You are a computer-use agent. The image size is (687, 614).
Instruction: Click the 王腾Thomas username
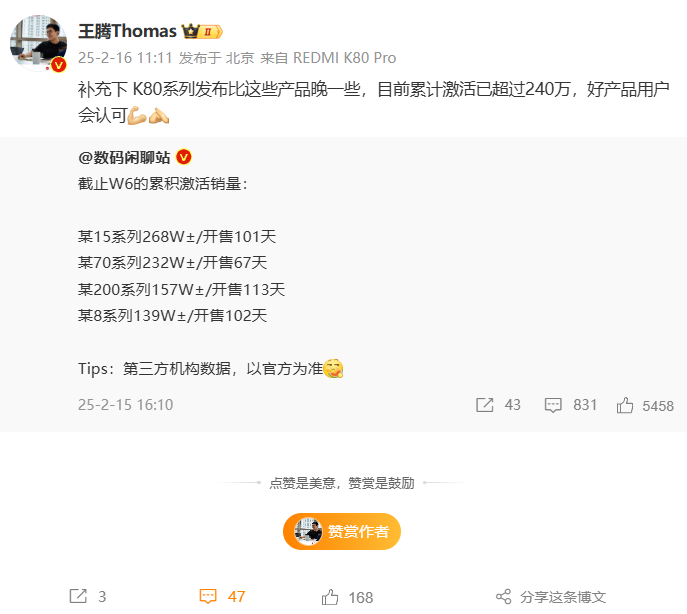tap(127, 31)
